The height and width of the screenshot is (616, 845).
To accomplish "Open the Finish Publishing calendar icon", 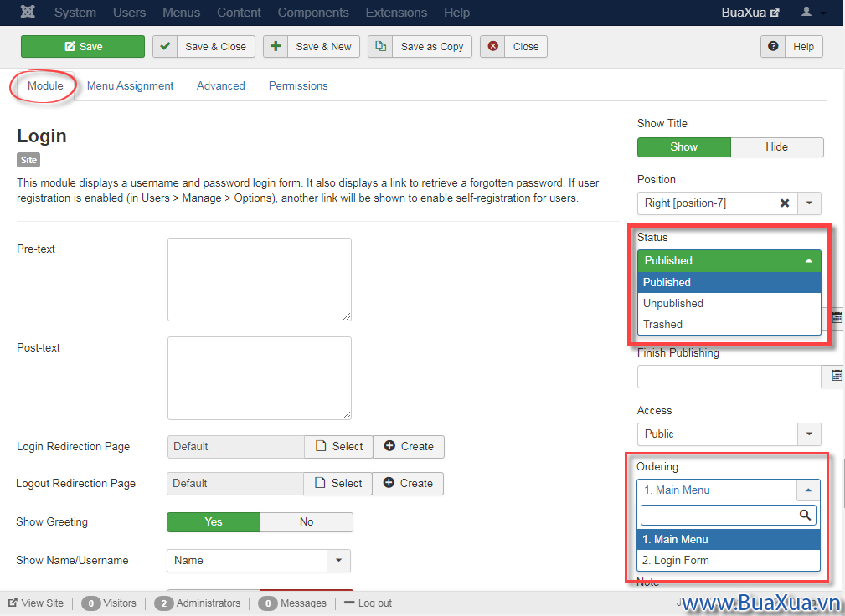I will coord(837,376).
